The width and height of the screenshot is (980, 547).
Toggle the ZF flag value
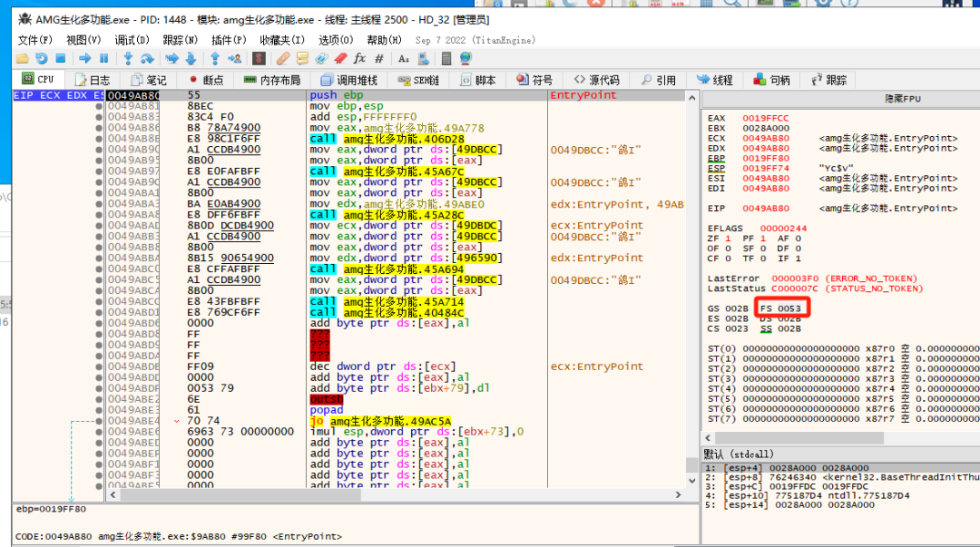pyautogui.click(x=728, y=239)
